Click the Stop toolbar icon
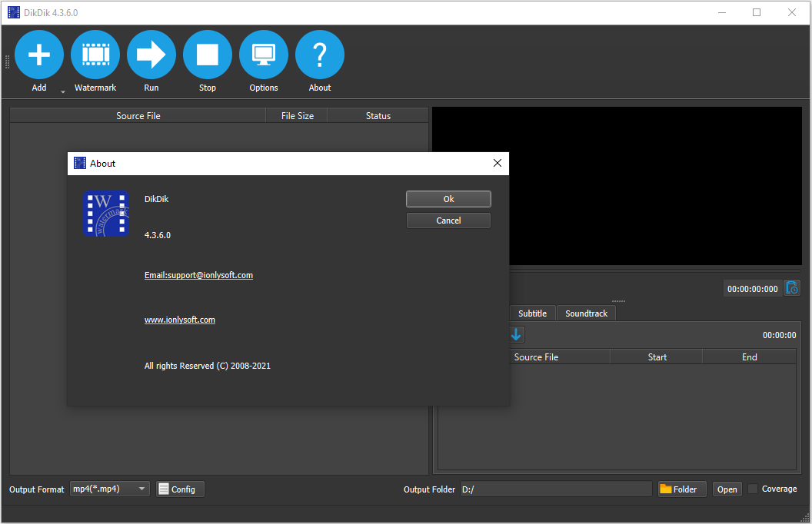The width and height of the screenshot is (812, 524). 208,55
